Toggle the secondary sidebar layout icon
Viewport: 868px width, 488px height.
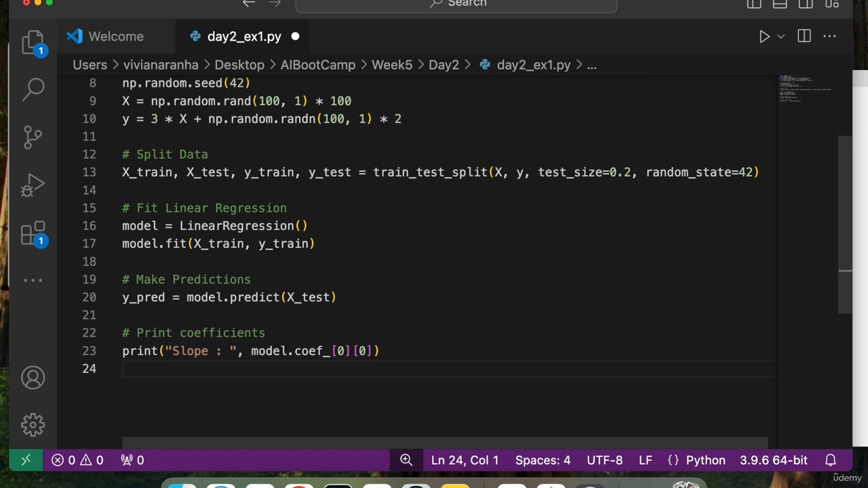pos(806,3)
